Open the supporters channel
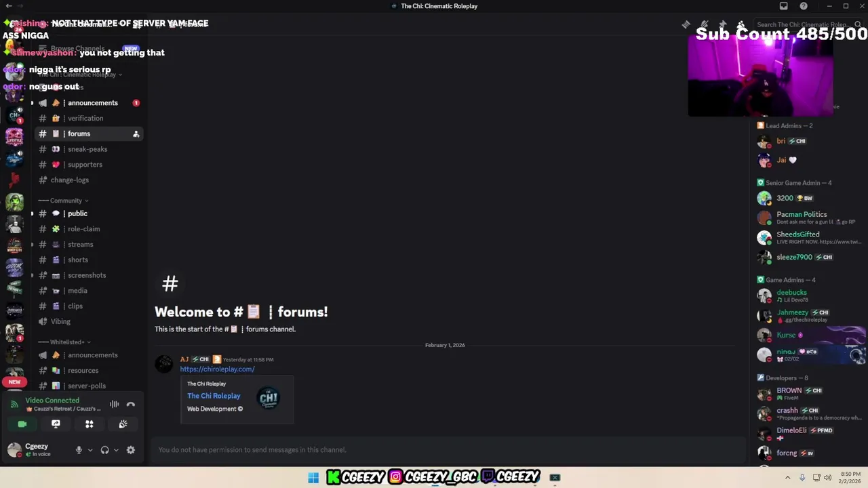The height and width of the screenshot is (488, 868). [88, 165]
